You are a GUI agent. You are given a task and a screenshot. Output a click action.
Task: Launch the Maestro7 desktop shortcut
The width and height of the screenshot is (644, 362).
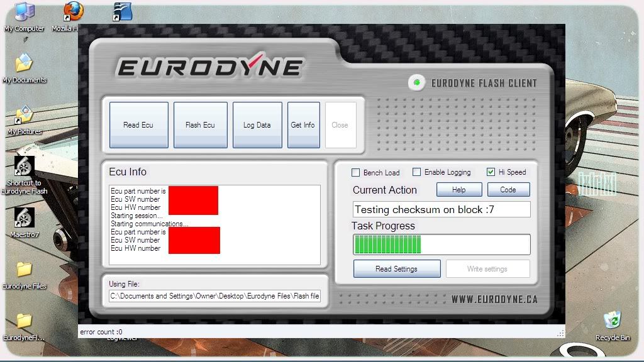[x=25, y=217]
